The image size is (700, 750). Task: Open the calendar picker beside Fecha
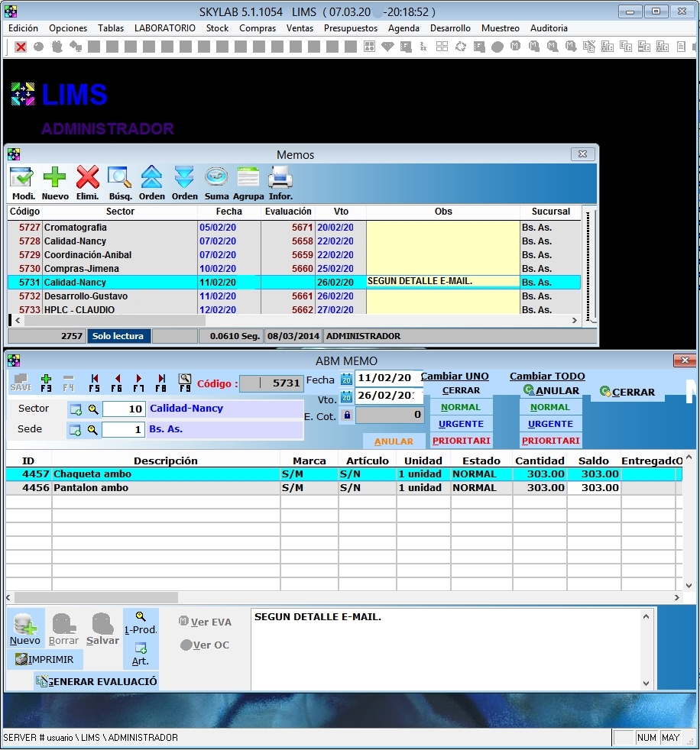point(346,379)
